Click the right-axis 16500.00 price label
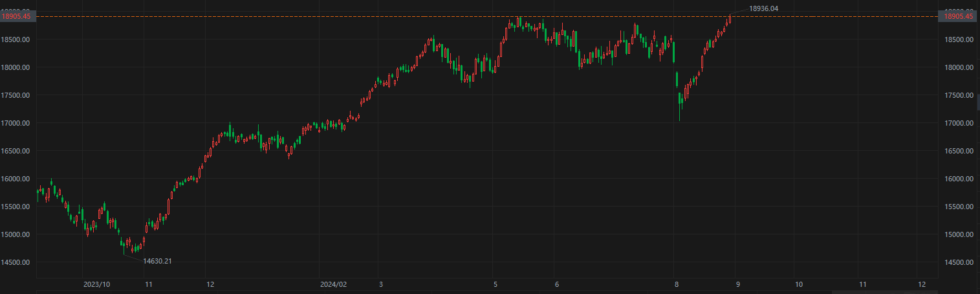Image resolution: width=980 pixels, height=294 pixels. click(959, 151)
